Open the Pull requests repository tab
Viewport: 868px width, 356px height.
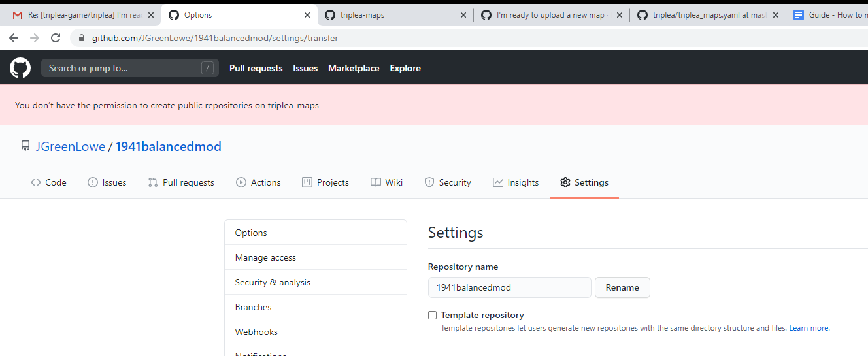[x=181, y=182]
